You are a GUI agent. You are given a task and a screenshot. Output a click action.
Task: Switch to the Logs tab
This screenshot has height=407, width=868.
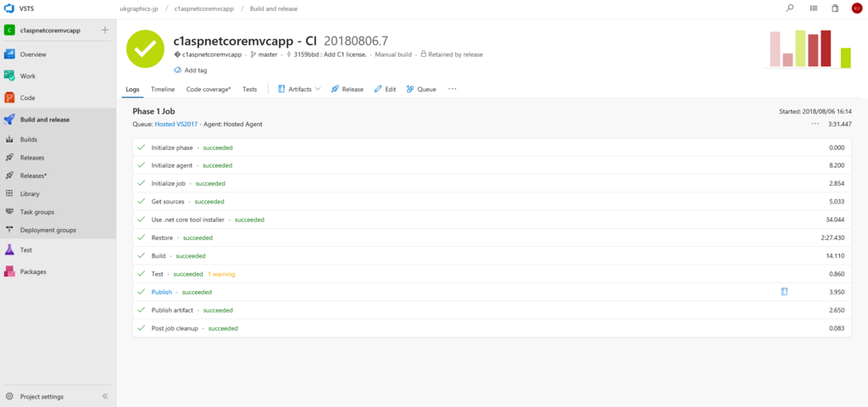[x=132, y=89]
